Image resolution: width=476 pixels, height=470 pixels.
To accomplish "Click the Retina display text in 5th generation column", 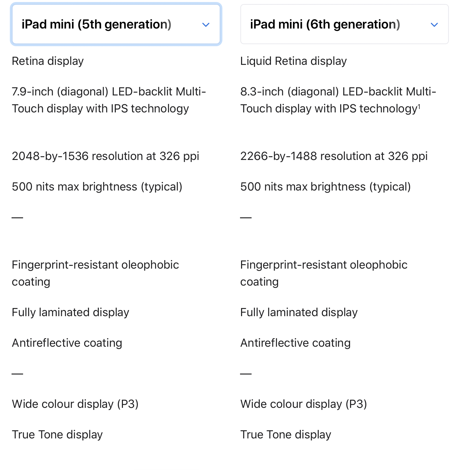I will click(x=48, y=61).
